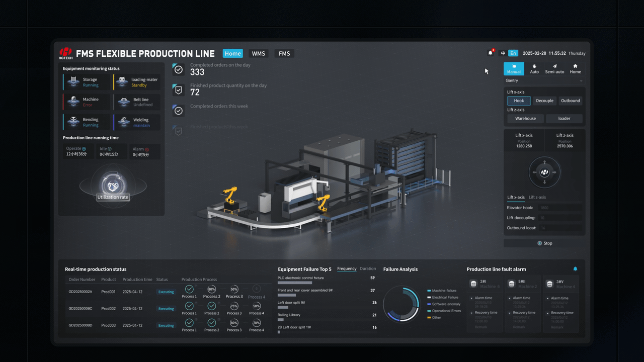644x362 pixels.
Task: Click the Utilization rate 7% gauge
Action: (x=113, y=185)
